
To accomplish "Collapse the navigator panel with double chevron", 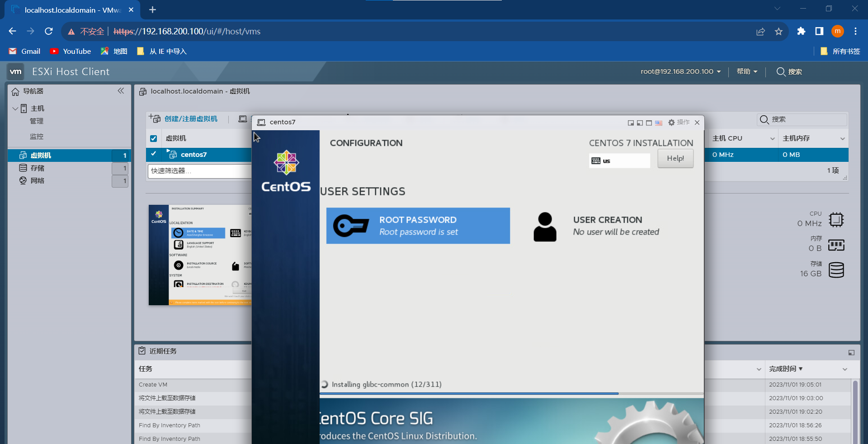I will 121,91.
